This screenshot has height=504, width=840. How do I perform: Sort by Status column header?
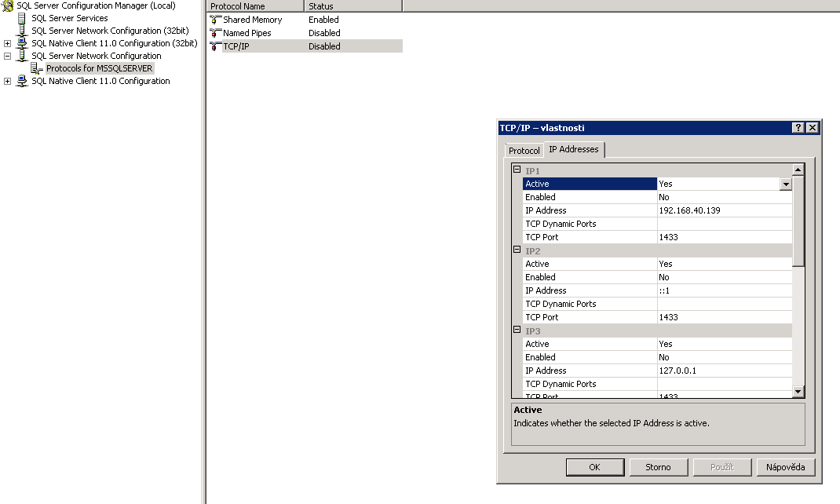353,6
